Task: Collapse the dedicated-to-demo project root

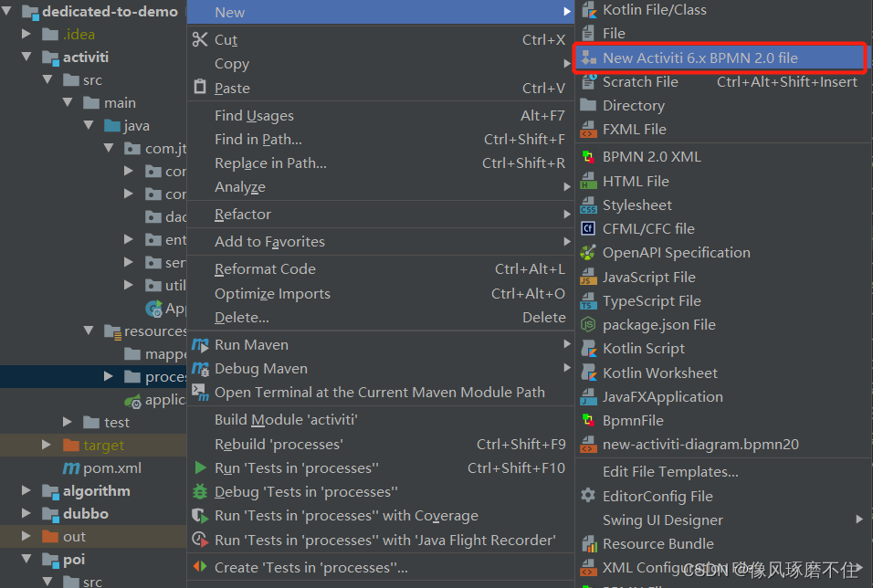Action: (7, 10)
